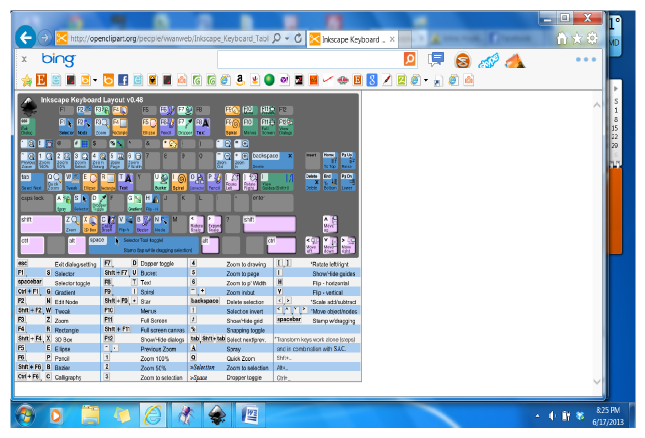
Task: Open a new blank tab button
Action: (x=405, y=39)
